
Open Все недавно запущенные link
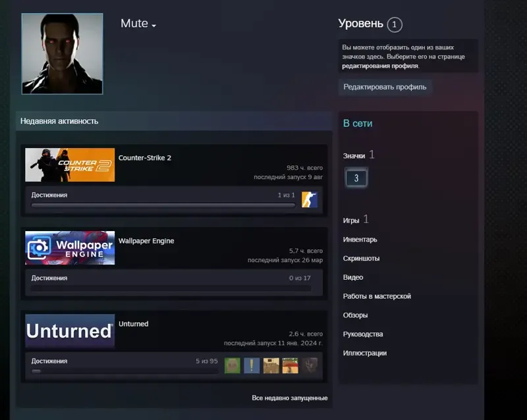(290, 398)
